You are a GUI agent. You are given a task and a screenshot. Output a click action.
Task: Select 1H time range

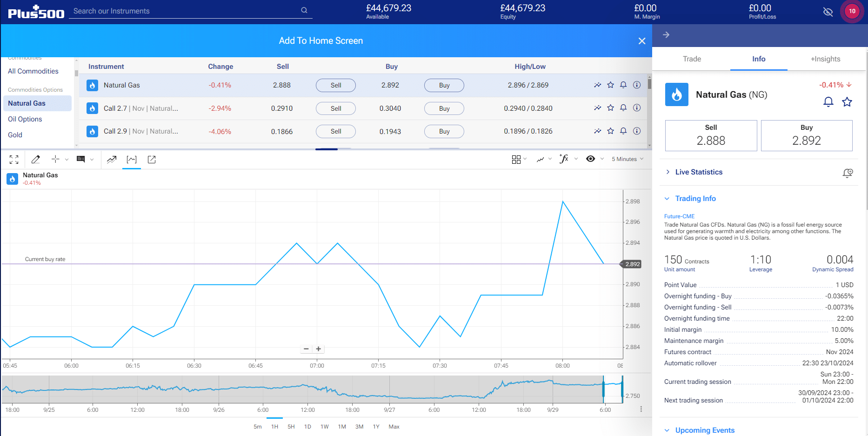coord(275,427)
